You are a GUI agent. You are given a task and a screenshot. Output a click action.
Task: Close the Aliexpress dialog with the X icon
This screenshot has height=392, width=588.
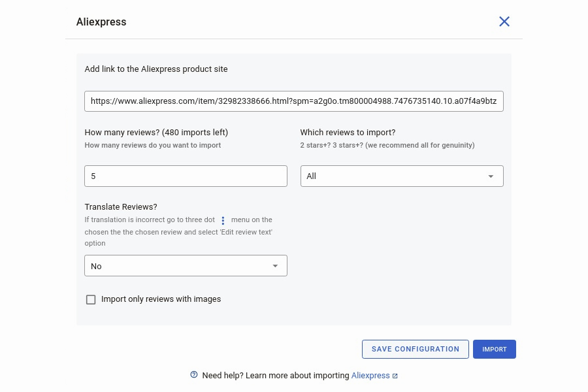(x=504, y=22)
